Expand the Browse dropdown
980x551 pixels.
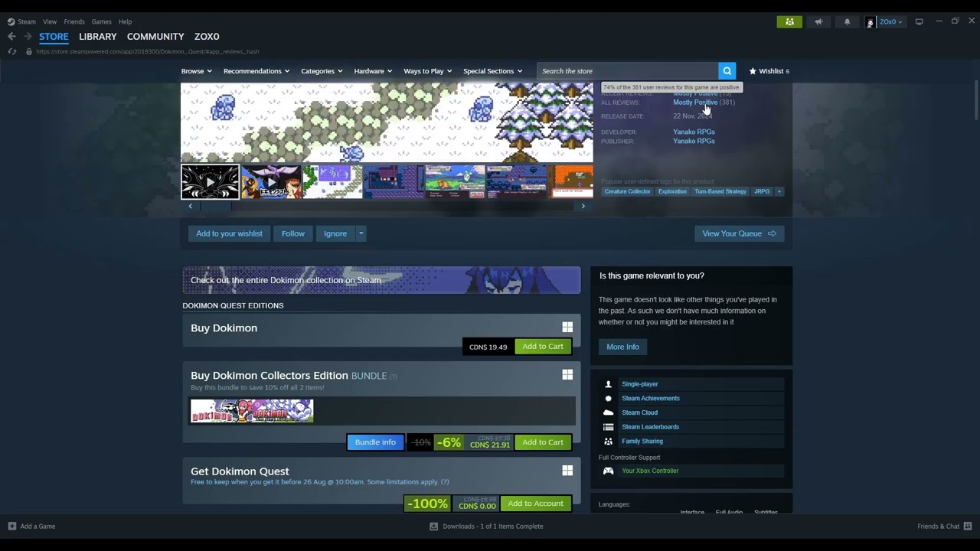197,71
